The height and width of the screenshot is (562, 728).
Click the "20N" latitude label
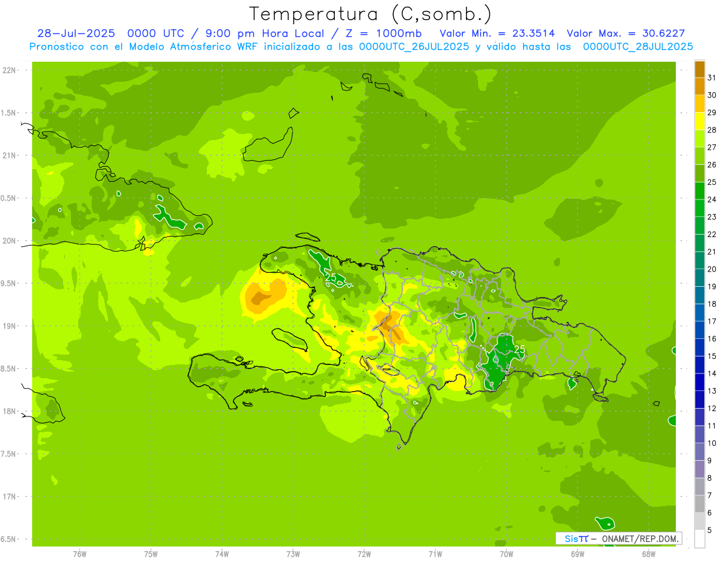pyautogui.click(x=8, y=241)
